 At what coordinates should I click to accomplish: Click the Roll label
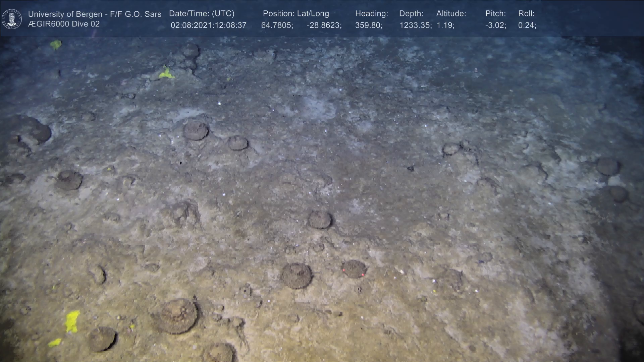[526, 14]
